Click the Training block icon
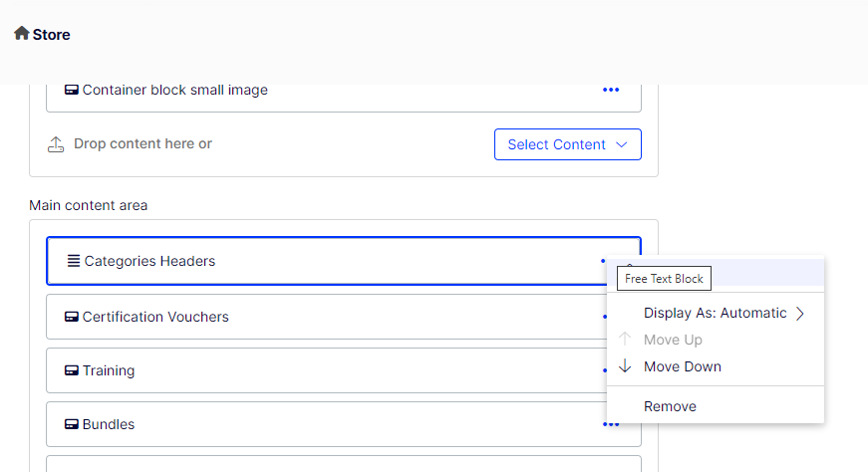 [72, 371]
